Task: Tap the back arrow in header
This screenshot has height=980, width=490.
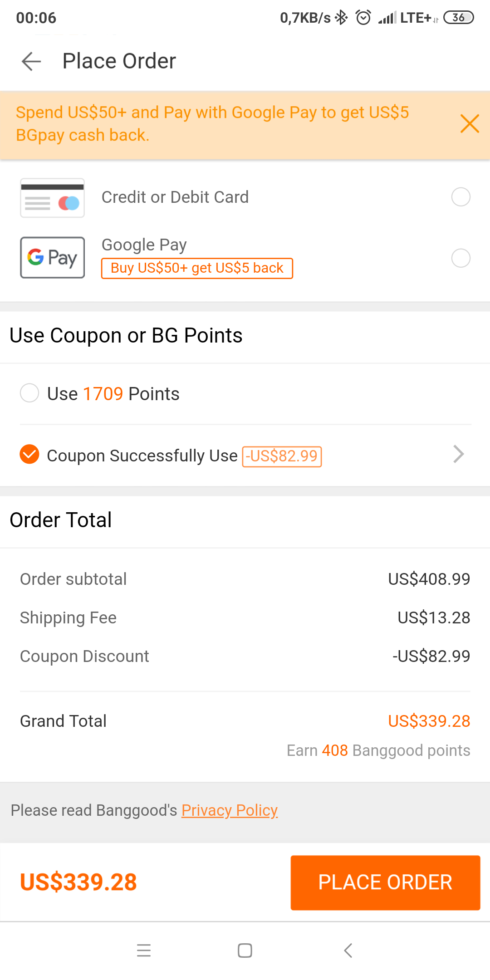Action: coord(31,61)
